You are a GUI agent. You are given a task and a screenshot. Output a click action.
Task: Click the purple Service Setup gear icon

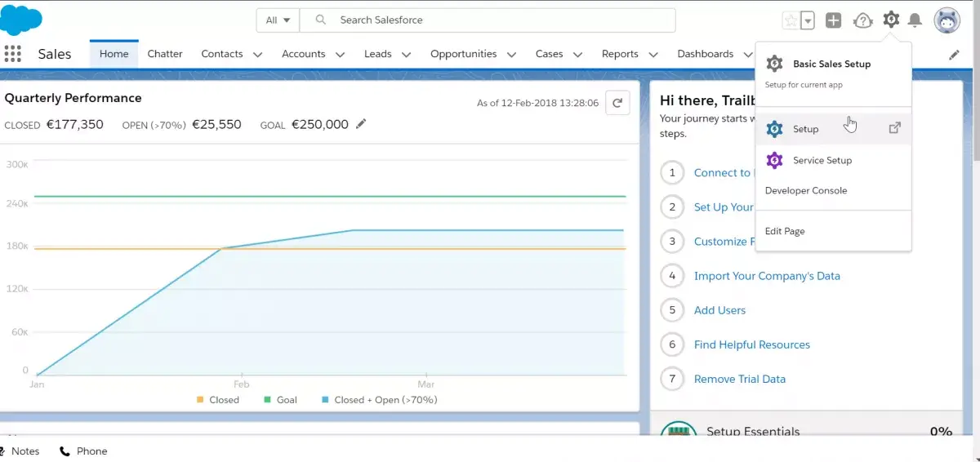pos(775,160)
